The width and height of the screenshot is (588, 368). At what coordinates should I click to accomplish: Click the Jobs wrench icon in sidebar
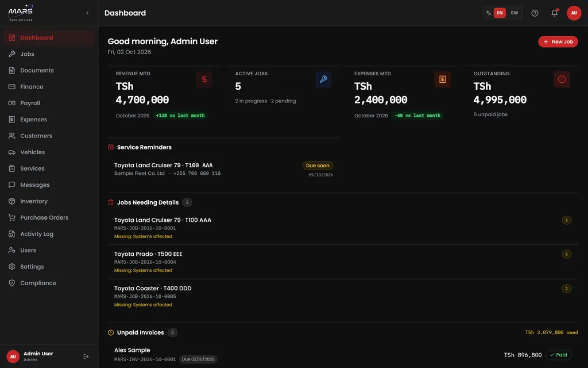(x=12, y=53)
